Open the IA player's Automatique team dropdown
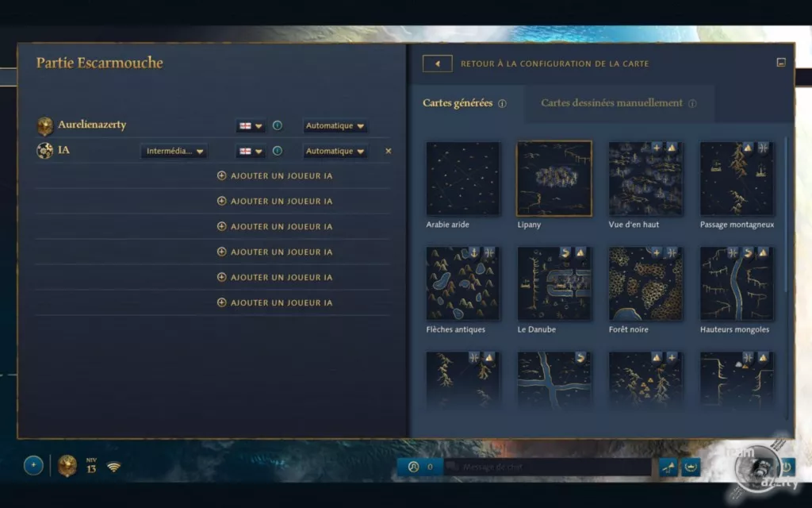This screenshot has height=508, width=812. point(335,152)
